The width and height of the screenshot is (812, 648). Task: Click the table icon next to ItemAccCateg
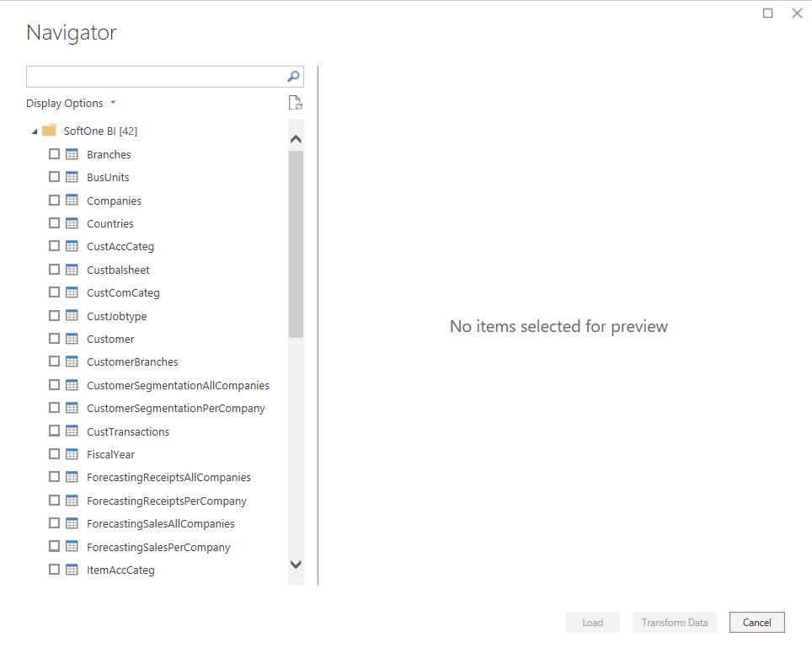click(72, 570)
